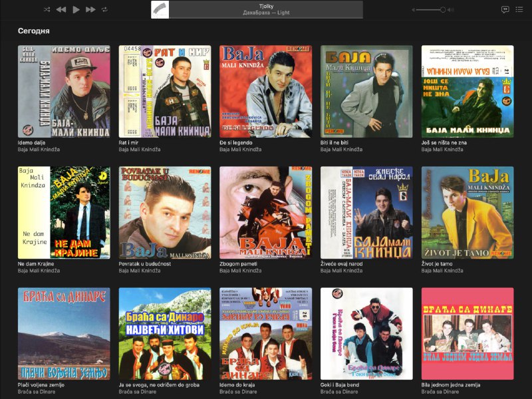
Task: Click the Povratak u budućnost title
Action: tap(145, 263)
